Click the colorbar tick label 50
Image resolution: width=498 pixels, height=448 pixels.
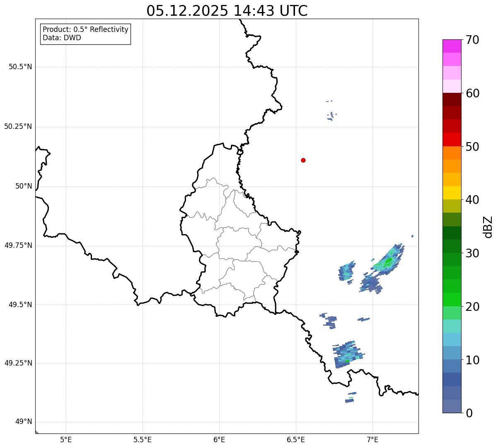(x=472, y=147)
